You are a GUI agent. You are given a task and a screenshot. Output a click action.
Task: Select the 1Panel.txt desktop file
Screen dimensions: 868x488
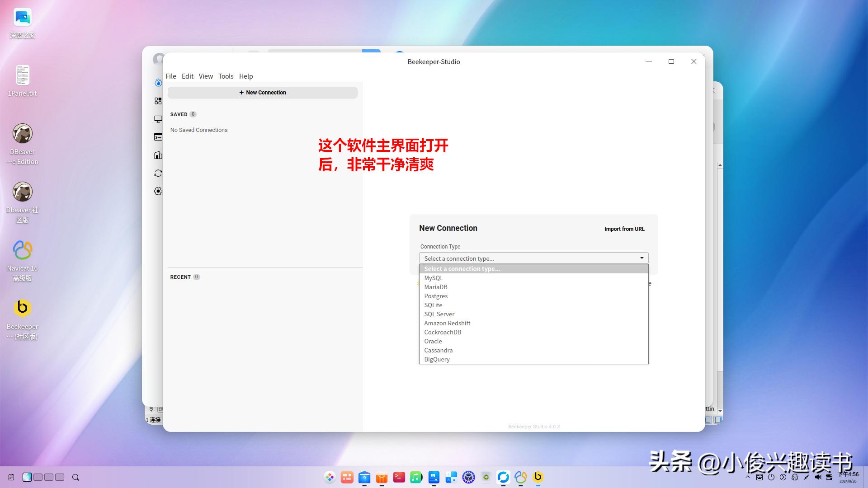[22, 81]
